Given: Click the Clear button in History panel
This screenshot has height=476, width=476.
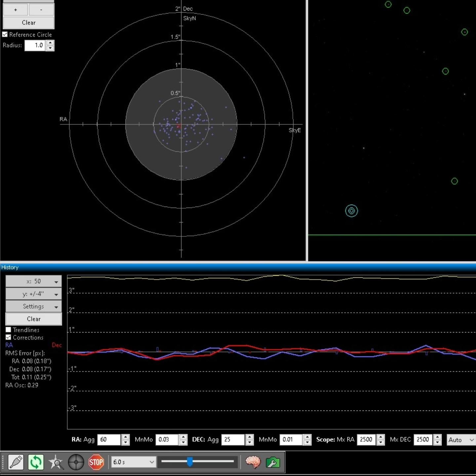Looking at the screenshot, I should [x=33, y=319].
